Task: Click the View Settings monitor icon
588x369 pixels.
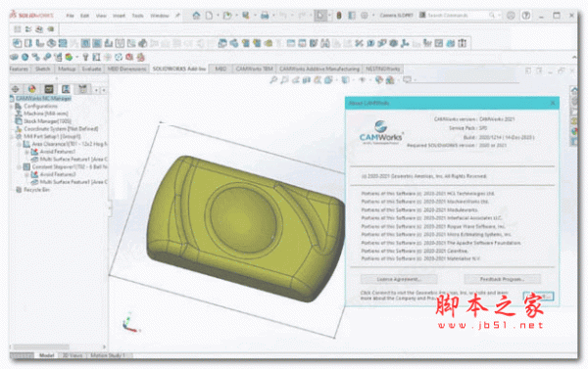Action: (x=407, y=80)
